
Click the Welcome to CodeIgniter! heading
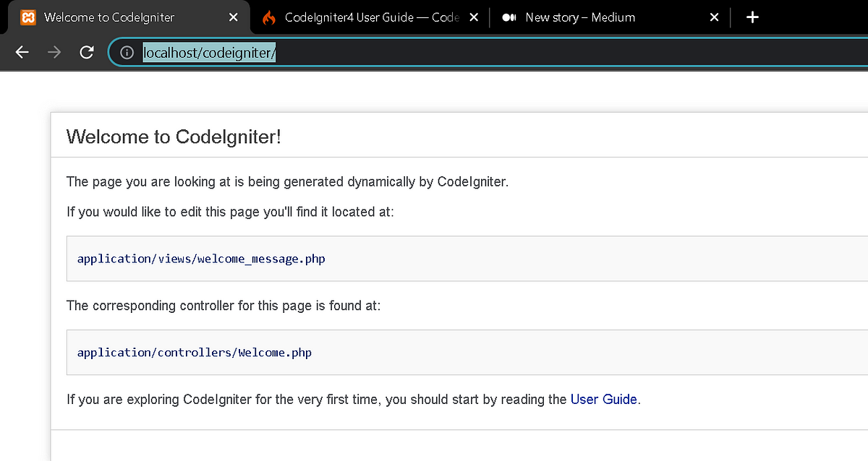pyautogui.click(x=174, y=137)
